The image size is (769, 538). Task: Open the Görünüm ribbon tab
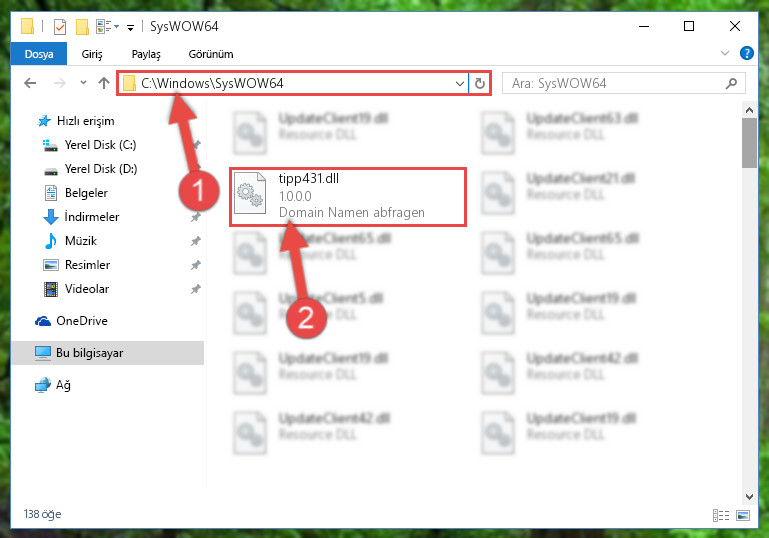(x=211, y=54)
